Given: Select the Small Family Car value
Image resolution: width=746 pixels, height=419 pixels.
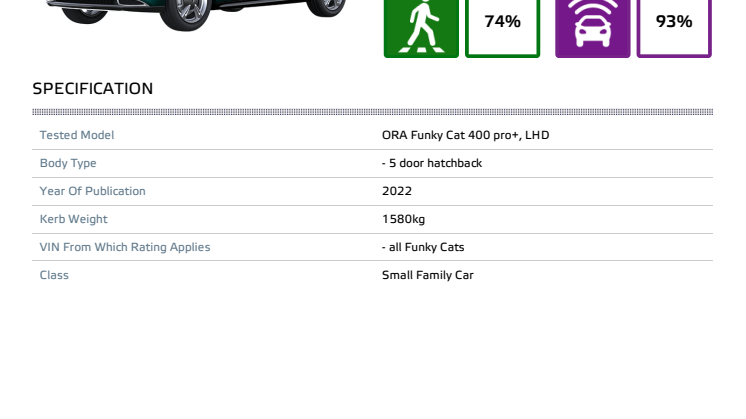Looking at the screenshot, I should [428, 275].
